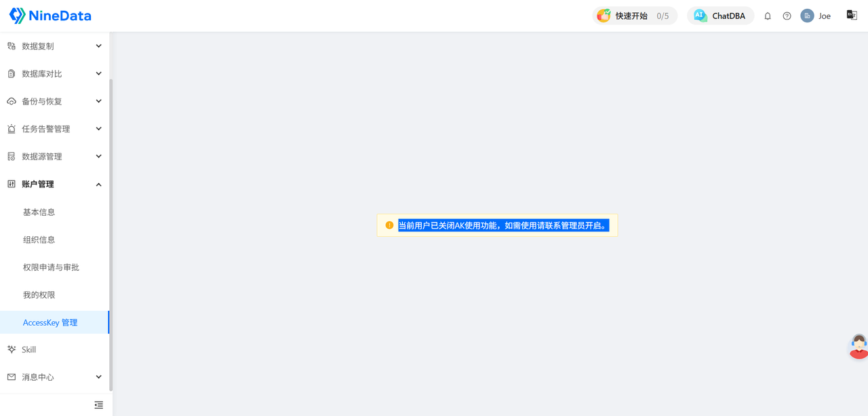Viewport: 868px width, 416px height.
Task: Open the help question mark icon
Action: click(x=787, y=16)
